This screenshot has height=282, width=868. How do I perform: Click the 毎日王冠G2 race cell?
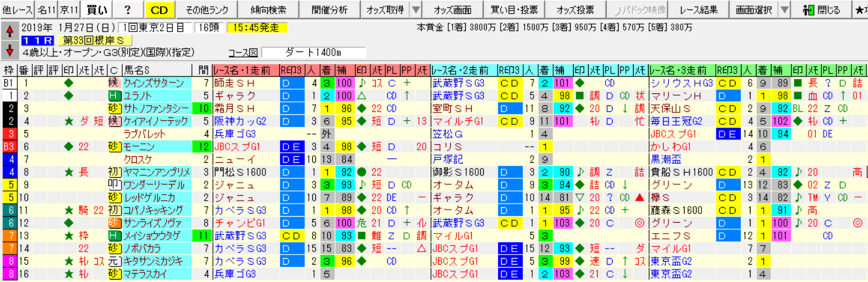pyautogui.click(x=676, y=121)
